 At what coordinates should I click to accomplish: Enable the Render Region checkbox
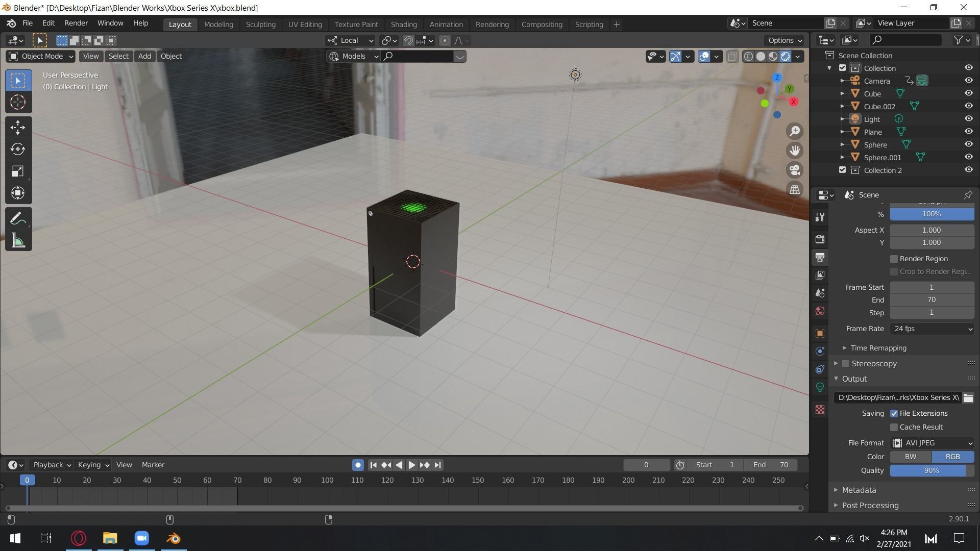pyautogui.click(x=894, y=259)
